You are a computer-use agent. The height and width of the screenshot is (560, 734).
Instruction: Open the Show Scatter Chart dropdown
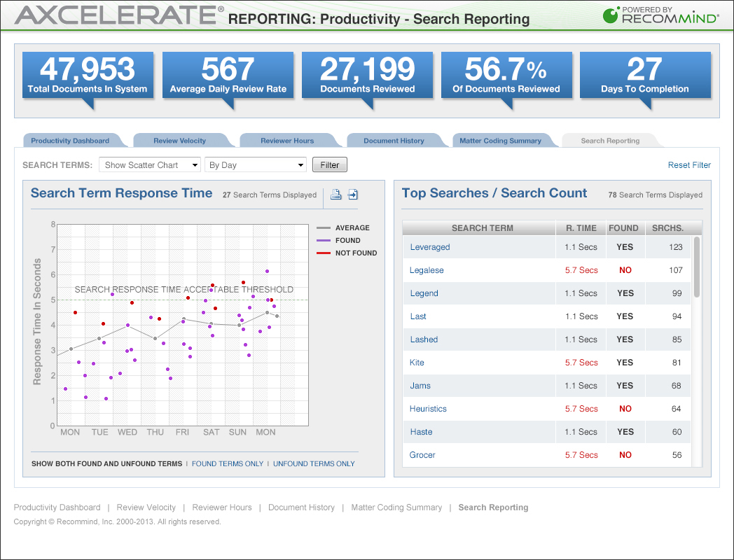[x=150, y=165]
